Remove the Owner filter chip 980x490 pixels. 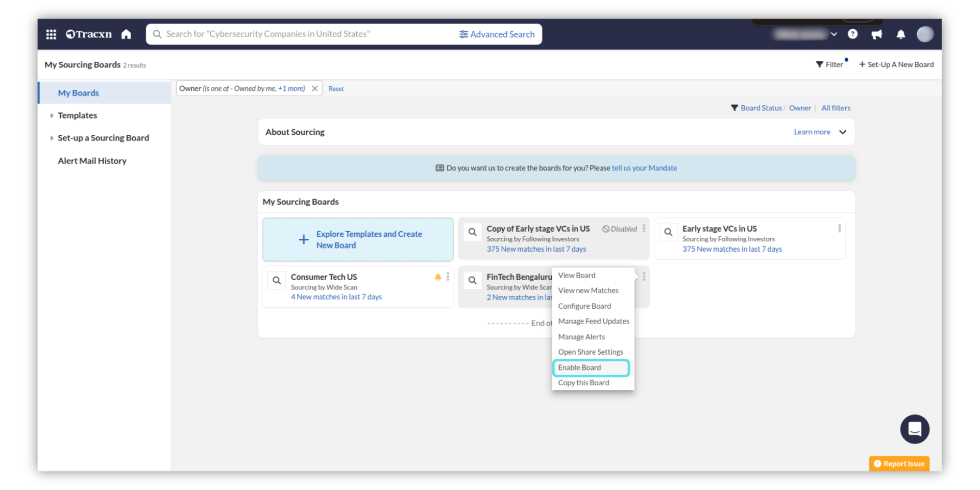(x=315, y=88)
